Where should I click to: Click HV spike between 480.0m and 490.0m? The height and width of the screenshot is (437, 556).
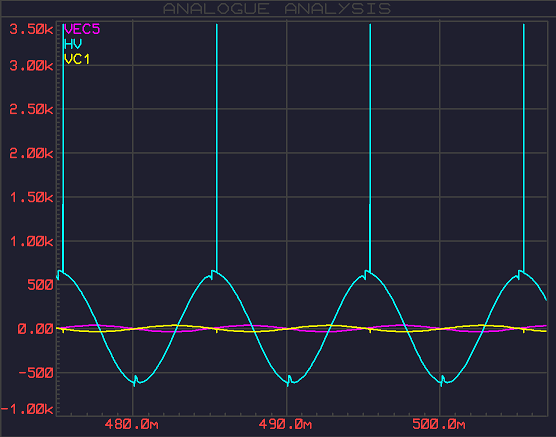[x=217, y=147]
